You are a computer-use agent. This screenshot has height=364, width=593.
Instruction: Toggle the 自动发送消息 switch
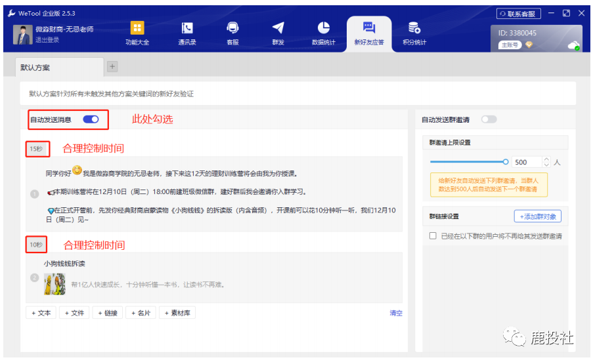point(91,119)
